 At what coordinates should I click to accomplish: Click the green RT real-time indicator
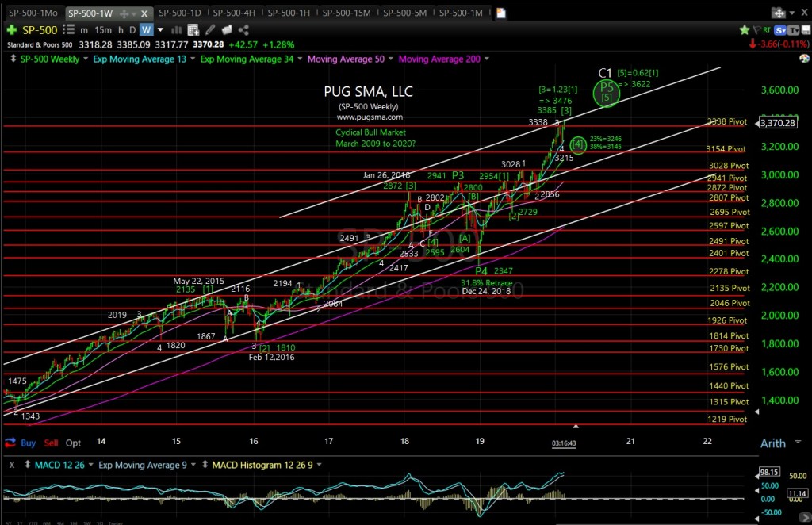767,30
